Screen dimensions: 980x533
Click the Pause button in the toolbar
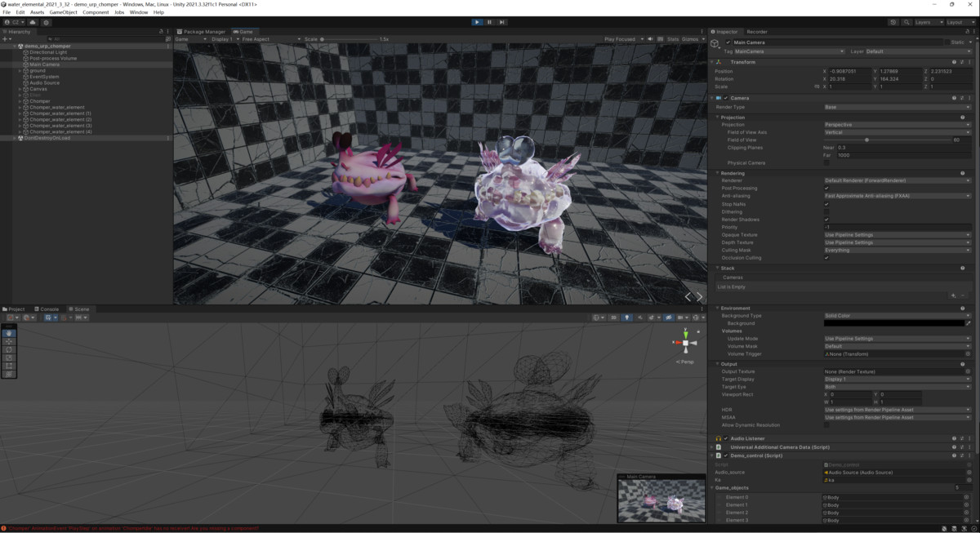click(489, 22)
